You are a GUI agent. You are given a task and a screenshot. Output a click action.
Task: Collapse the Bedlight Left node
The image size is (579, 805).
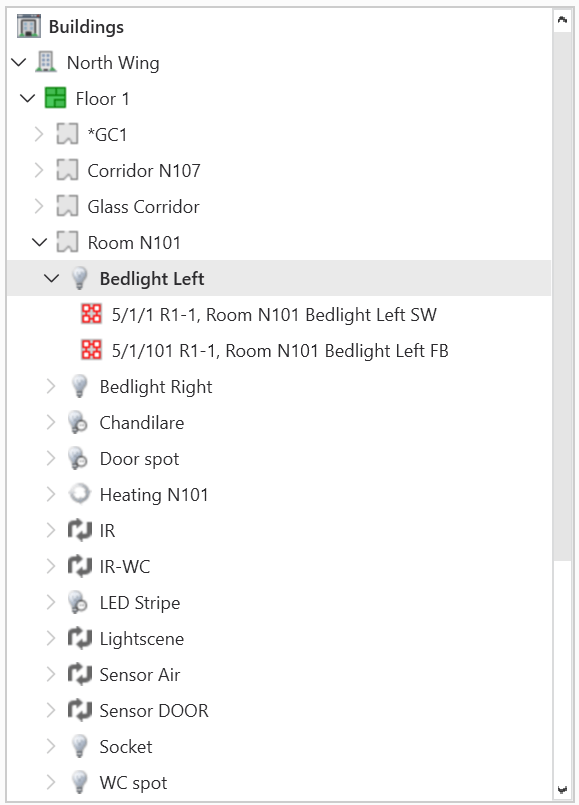tap(51, 278)
